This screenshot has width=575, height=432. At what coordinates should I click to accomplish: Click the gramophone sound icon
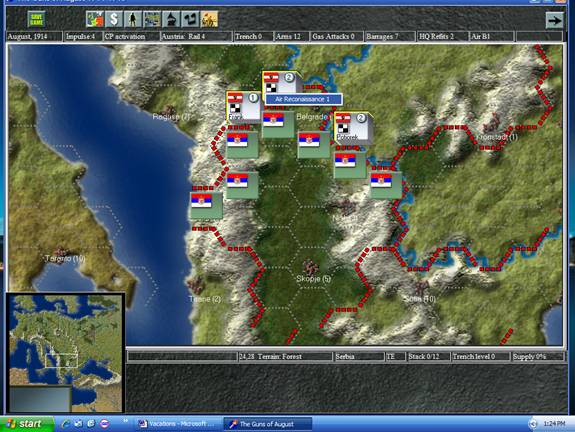[171, 19]
